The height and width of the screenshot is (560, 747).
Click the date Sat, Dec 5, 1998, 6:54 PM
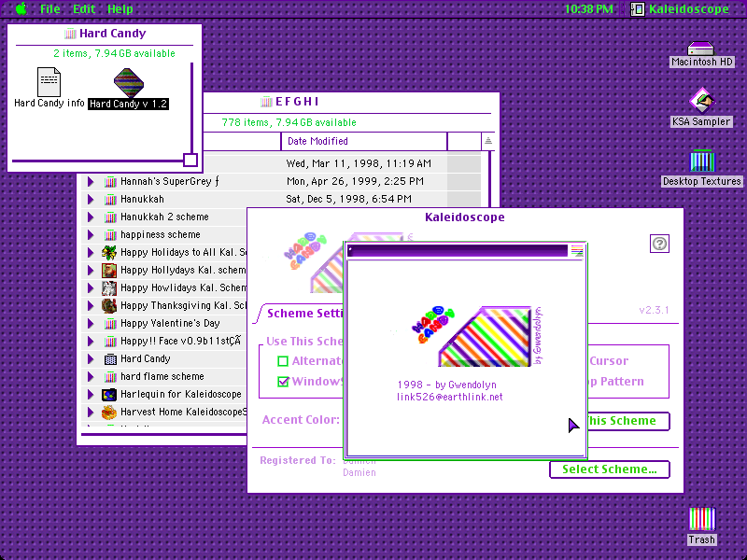tap(348, 199)
